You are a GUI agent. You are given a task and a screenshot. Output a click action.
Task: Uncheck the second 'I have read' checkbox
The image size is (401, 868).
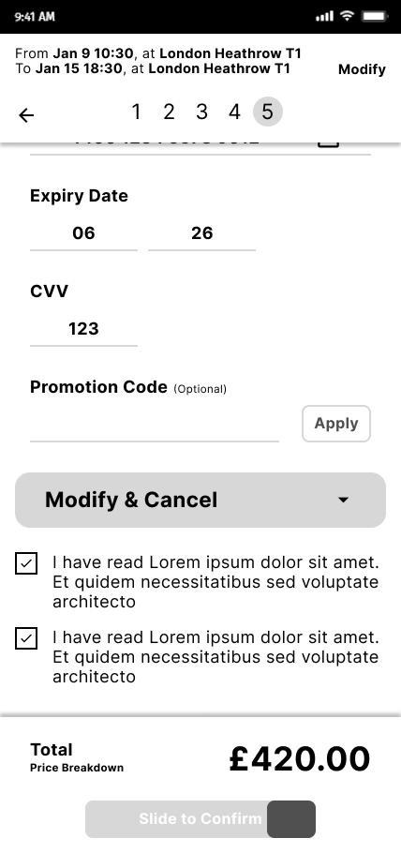[x=26, y=638]
